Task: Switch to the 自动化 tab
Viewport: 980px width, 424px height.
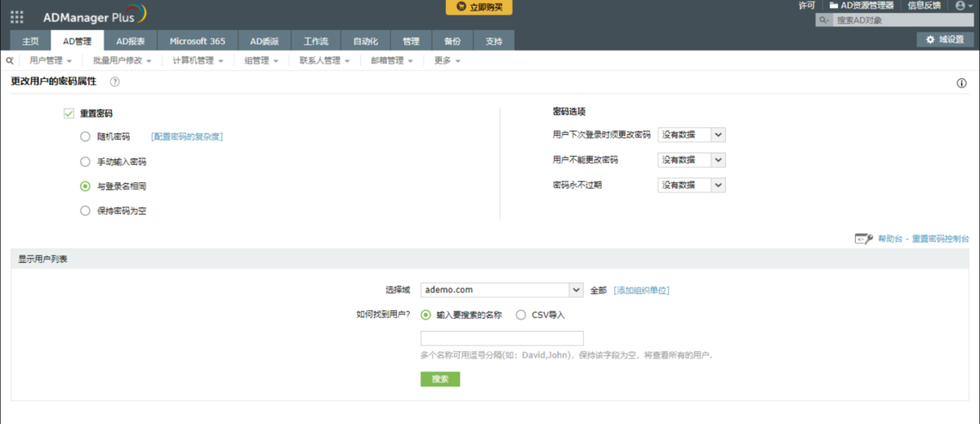Action: [365, 41]
